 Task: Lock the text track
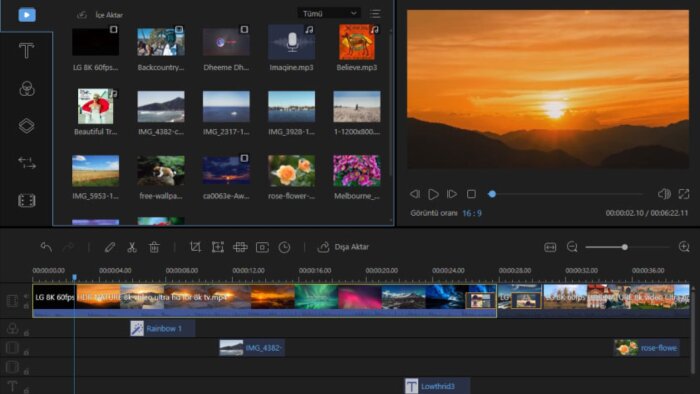26,390
